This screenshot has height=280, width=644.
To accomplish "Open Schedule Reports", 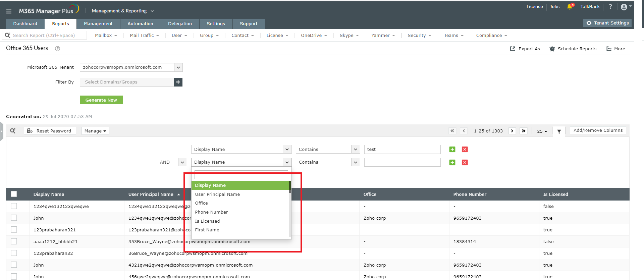I will click(573, 49).
